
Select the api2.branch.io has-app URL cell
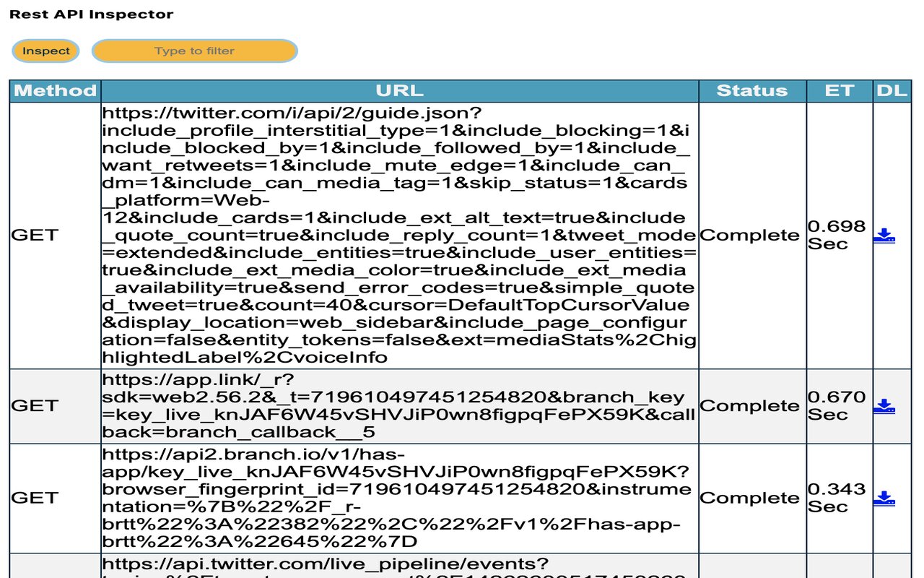tap(400, 499)
